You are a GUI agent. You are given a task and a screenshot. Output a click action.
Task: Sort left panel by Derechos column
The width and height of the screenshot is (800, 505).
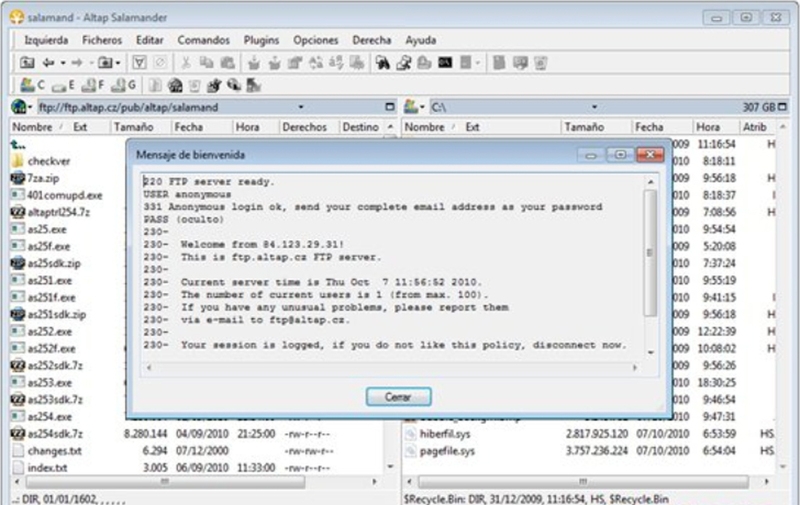pos(305,127)
